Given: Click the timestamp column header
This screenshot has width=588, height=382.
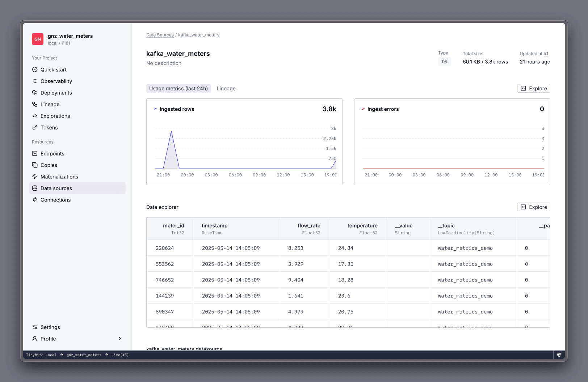Looking at the screenshot, I should 215,226.
